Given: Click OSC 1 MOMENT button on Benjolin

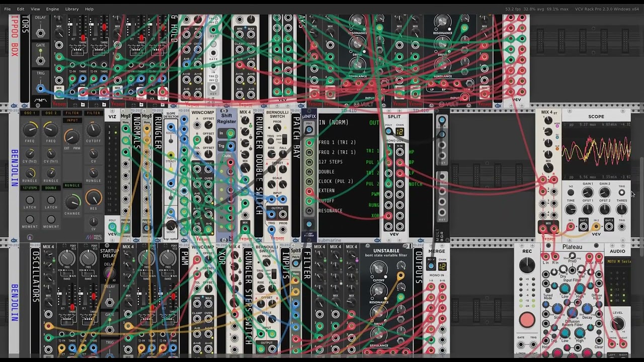Looking at the screenshot, I should click(x=30, y=220).
